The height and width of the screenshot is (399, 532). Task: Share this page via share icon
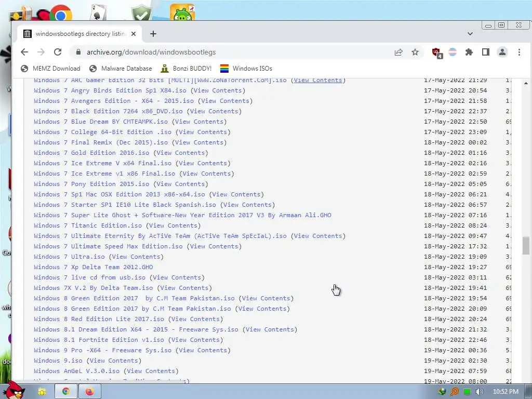click(x=398, y=52)
